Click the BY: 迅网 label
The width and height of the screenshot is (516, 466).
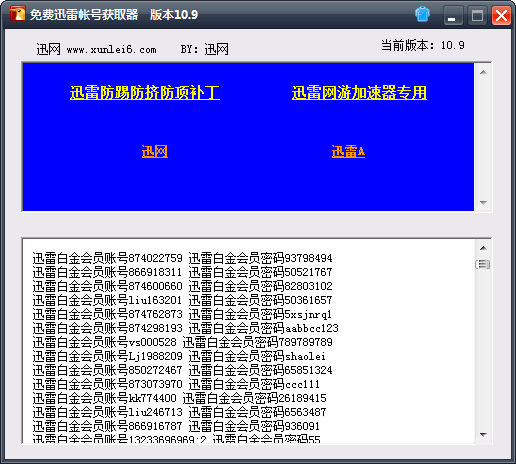(x=204, y=49)
